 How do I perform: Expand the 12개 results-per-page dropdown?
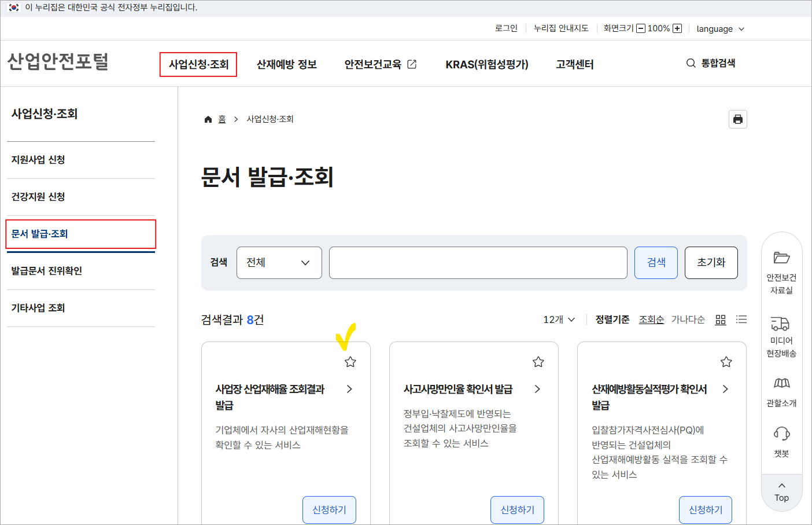pos(557,319)
